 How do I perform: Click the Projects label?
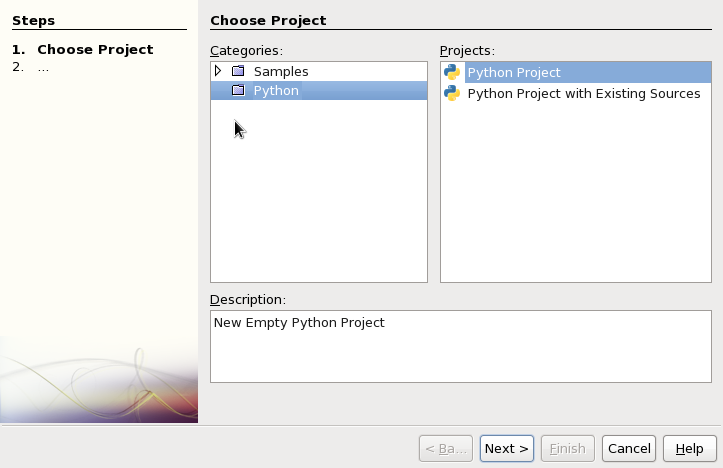467,51
